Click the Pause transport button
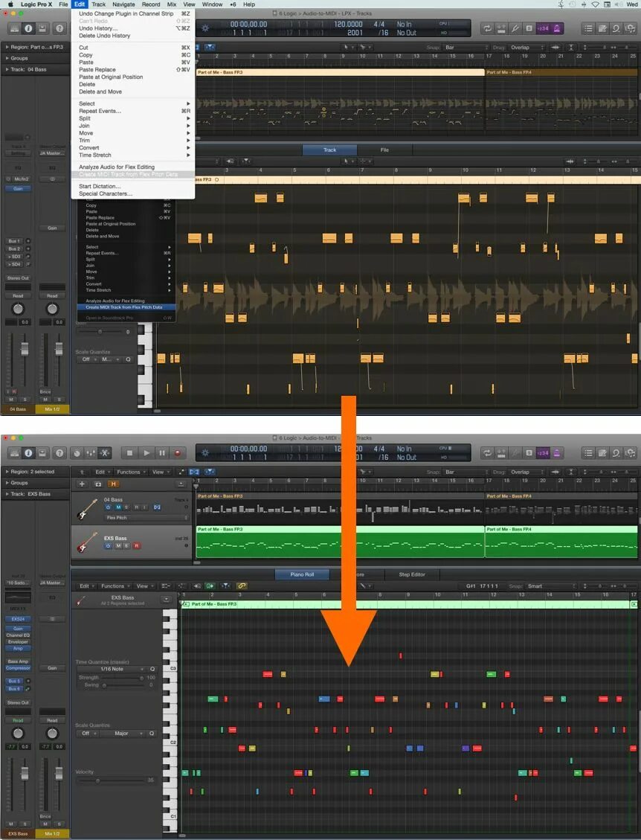Viewport: 641px width, 840px height. coord(161,453)
